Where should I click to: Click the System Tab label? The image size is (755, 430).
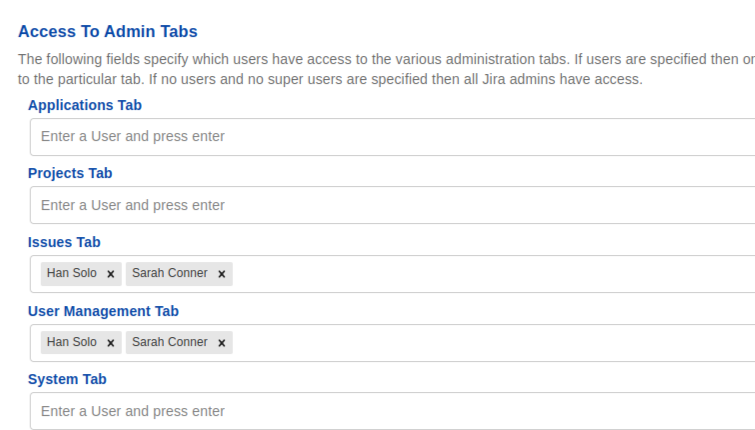click(67, 379)
